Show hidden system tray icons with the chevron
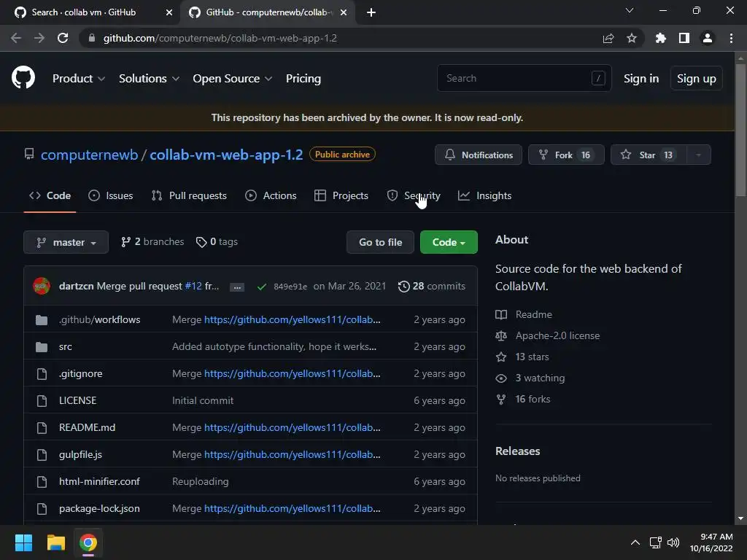 click(x=635, y=542)
